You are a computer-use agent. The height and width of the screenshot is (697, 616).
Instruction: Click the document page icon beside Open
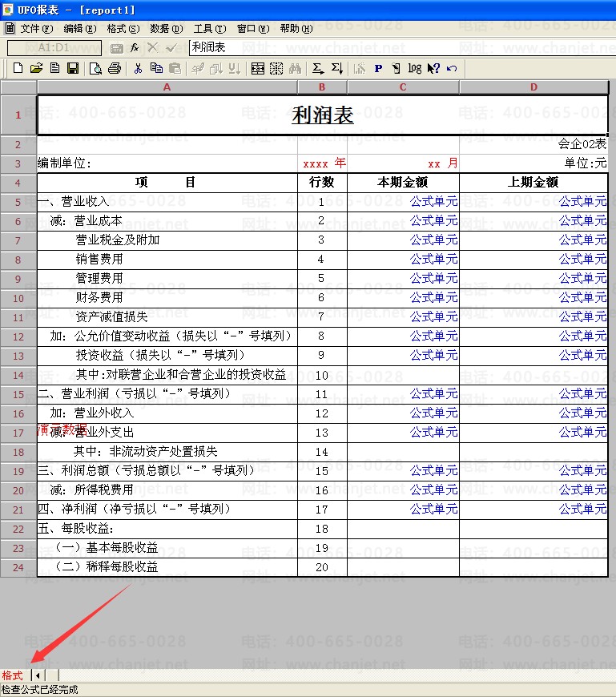tap(54, 68)
